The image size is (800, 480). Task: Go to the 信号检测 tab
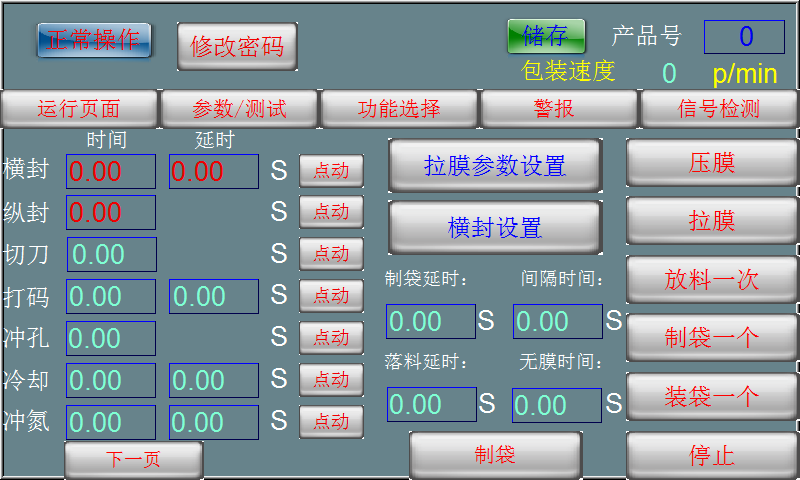(719, 109)
